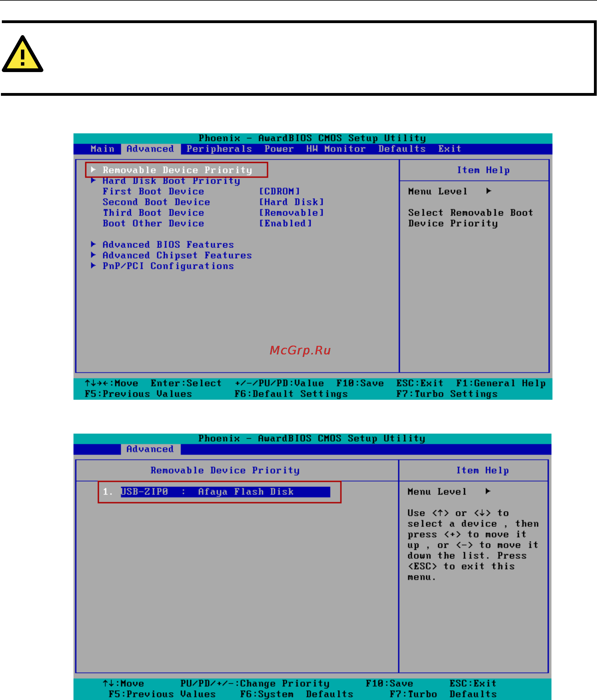Image resolution: width=597 pixels, height=700 pixels.
Task: Select Advanced Chipset Features entry
Action: point(177,255)
